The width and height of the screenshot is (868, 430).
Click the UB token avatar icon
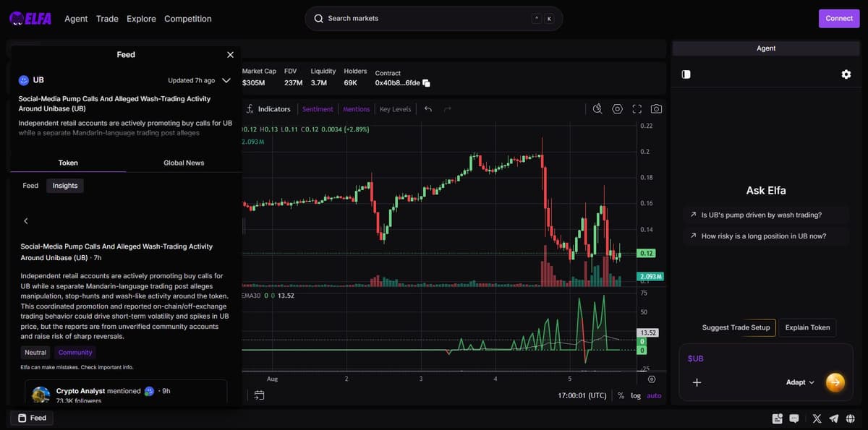[24, 80]
